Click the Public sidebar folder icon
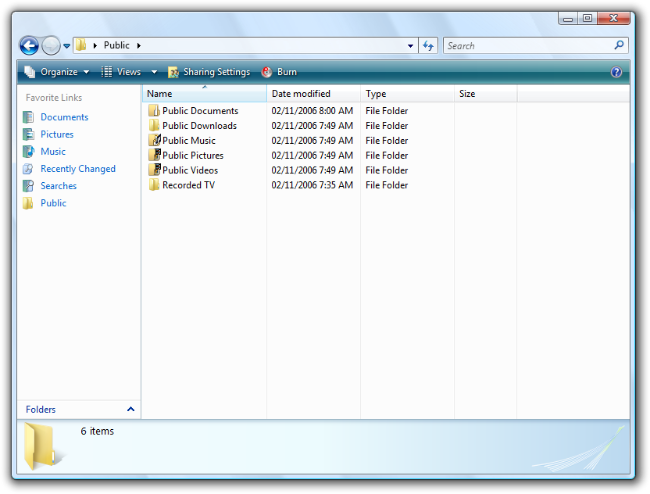 click(28, 203)
